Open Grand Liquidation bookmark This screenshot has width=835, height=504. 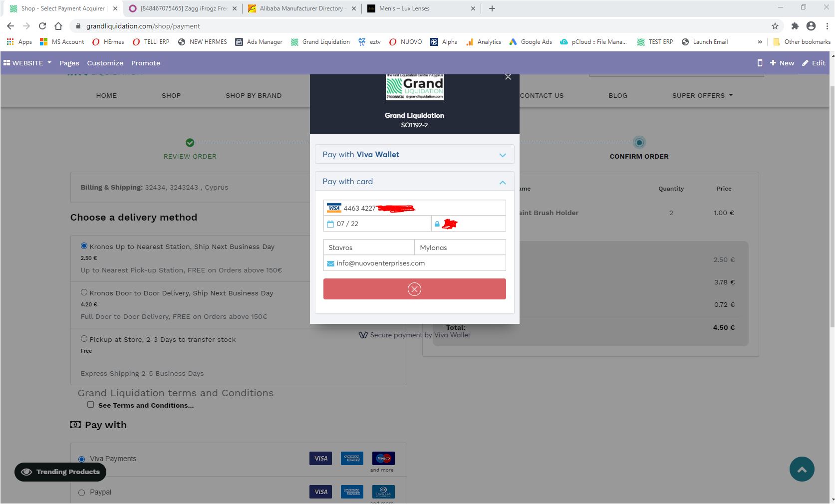click(320, 42)
